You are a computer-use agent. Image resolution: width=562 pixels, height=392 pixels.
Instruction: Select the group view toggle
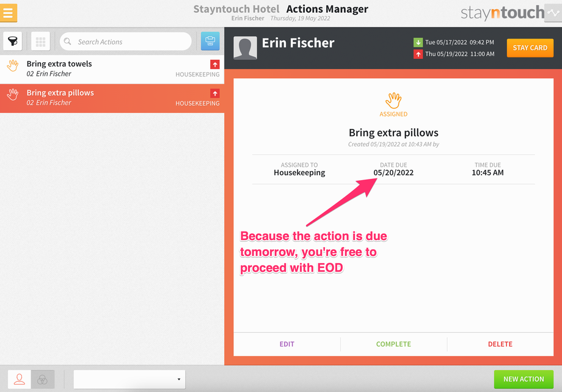43,379
